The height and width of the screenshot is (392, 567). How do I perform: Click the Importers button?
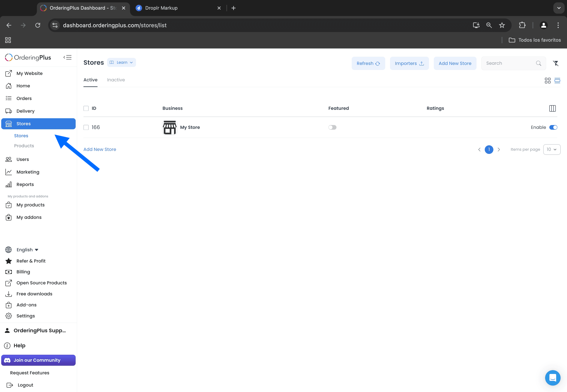[x=409, y=63]
